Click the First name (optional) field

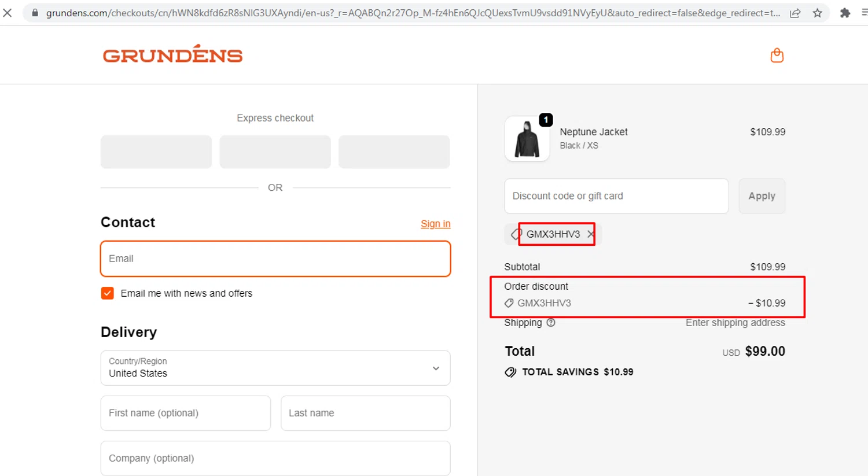coord(186,413)
